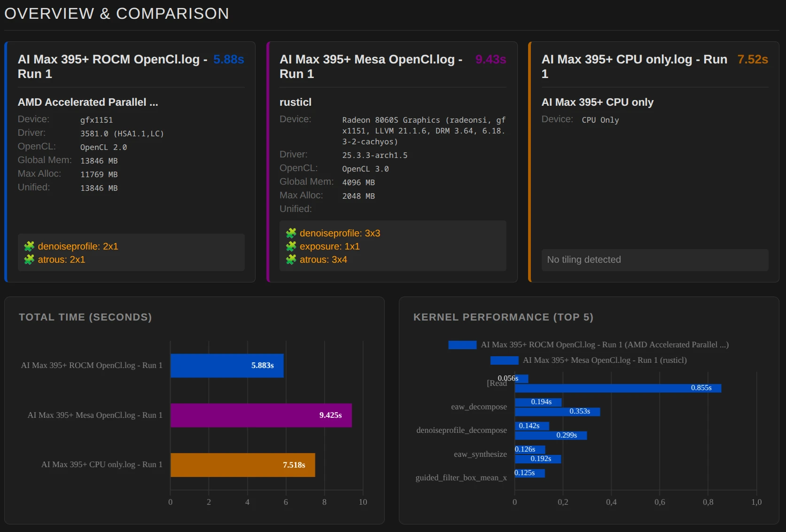Click the 0.125s guided_filter_box_mean_x bar
This screenshot has height=532, width=786.
click(529, 473)
